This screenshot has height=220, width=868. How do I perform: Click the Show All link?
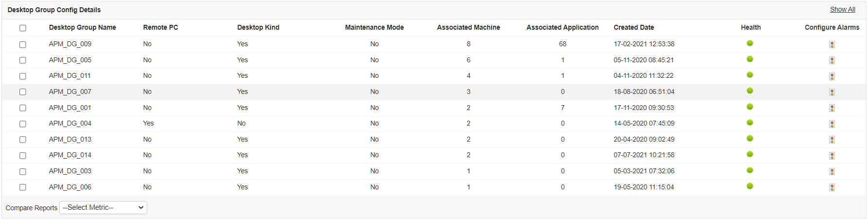[842, 9]
